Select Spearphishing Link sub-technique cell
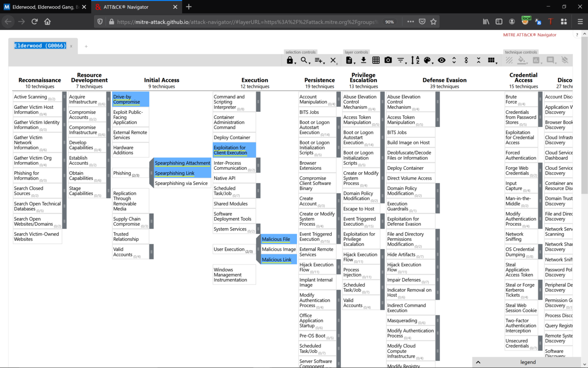This screenshot has height=368, width=588. 182,173
